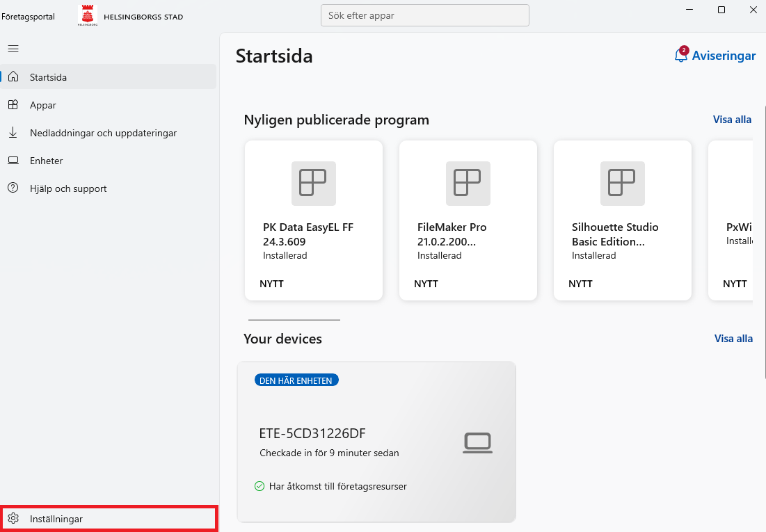Click the PK Data EasyEL app icon
Screen dimensions: 766x532
click(314, 183)
